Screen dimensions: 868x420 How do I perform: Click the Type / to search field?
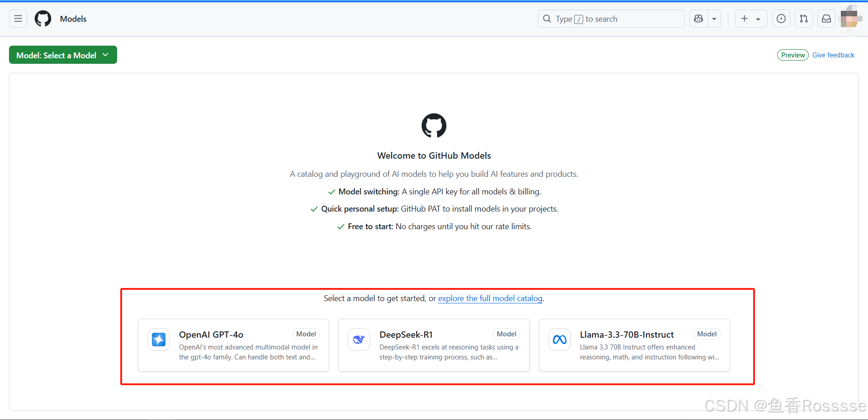click(611, 19)
